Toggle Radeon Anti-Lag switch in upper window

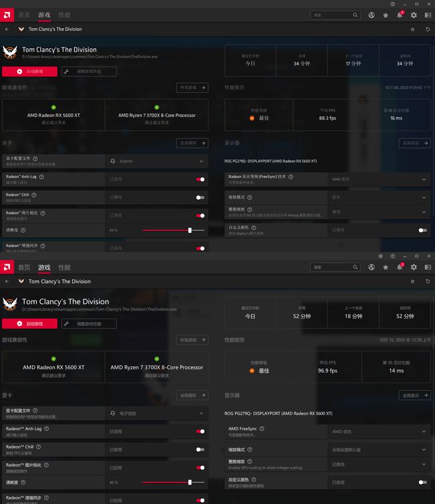coord(200,179)
